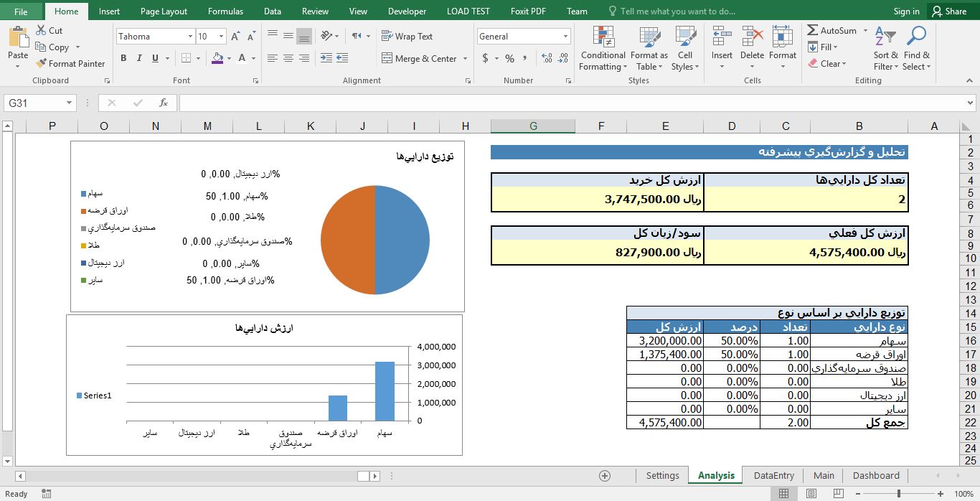Open the Fill Color bucket swatch
Viewport: 980px width, 501px height.
(218, 58)
